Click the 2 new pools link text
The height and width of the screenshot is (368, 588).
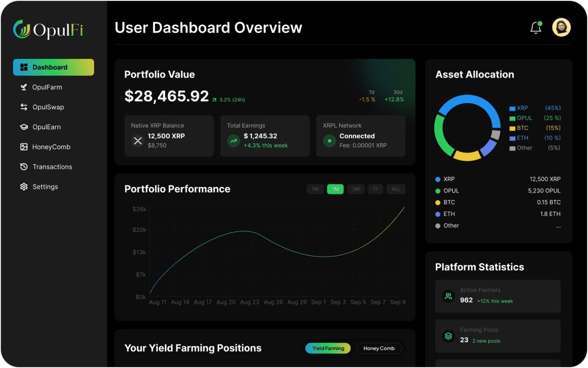coord(486,341)
